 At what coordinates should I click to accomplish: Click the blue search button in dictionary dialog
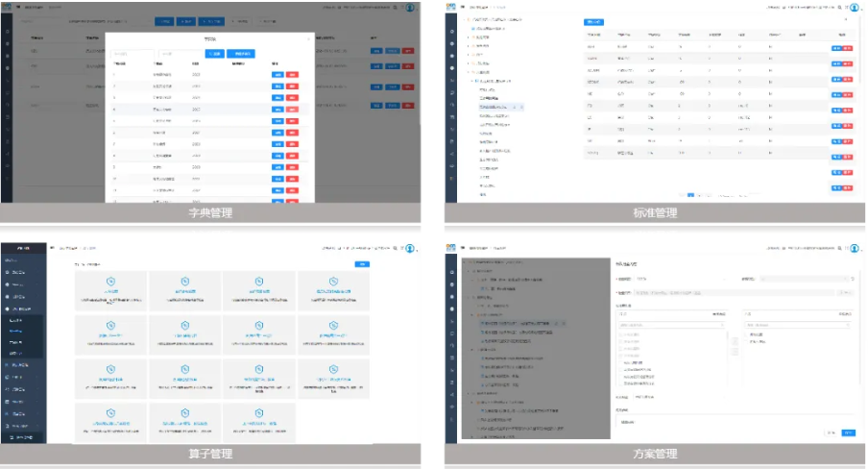click(214, 54)
